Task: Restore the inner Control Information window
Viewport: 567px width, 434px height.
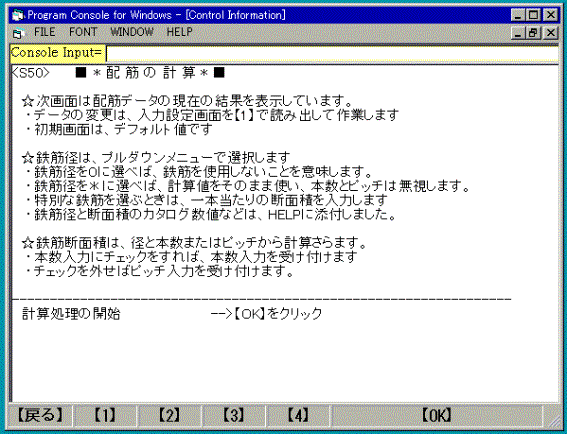Action: click(x=533, y=33)
